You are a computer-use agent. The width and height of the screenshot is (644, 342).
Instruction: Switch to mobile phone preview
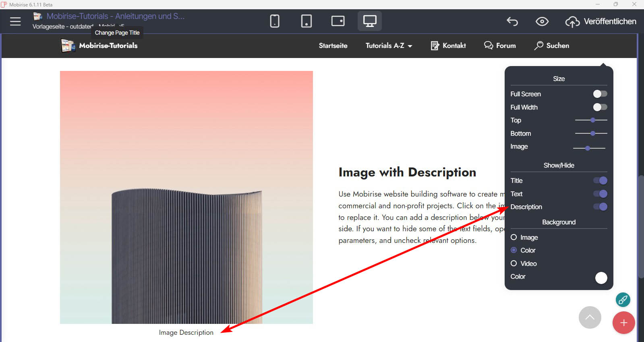[275, 21]
